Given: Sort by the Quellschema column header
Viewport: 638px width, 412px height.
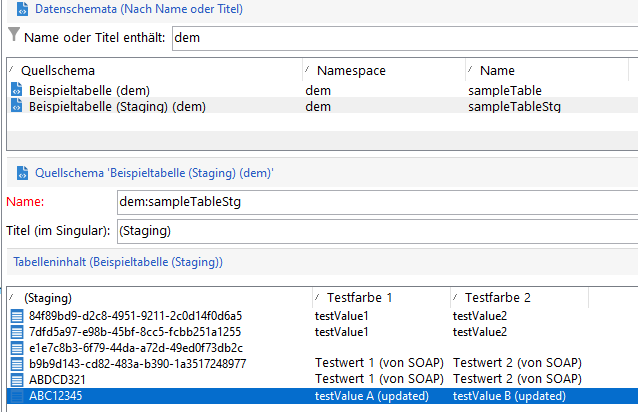Looking at the screenshot, I should click(60, 71).
